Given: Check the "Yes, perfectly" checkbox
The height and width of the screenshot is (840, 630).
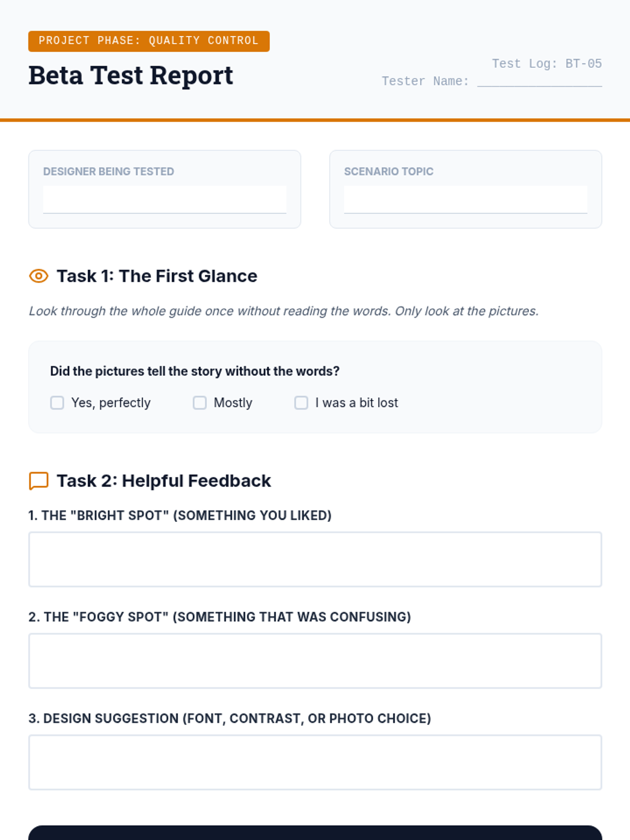Looking at the screenshot, I should (57, 403).
